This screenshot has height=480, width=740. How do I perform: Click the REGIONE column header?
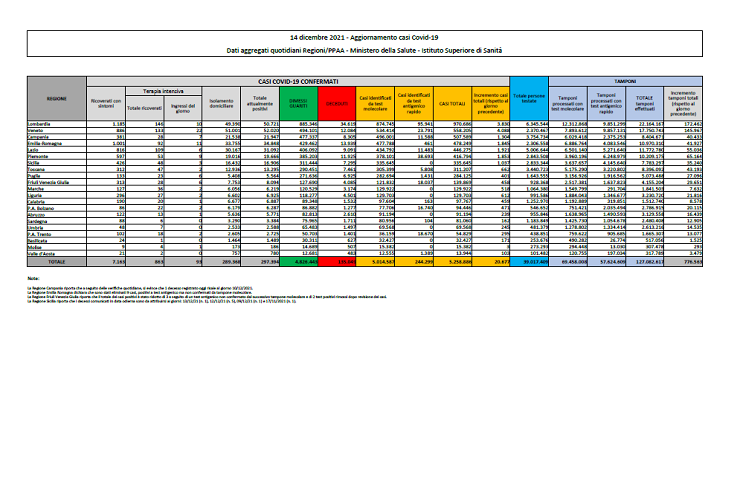coord(56,100)
